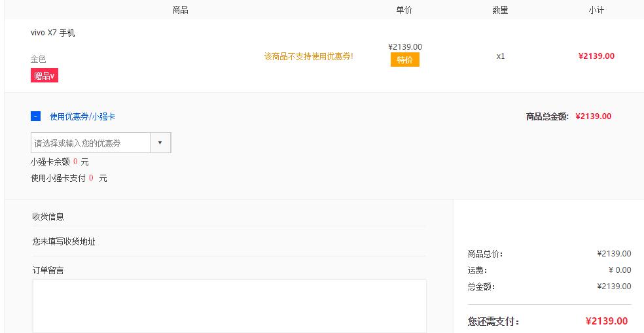644x333 pixels.
Task: Click the ¥ 0.00 shipping fee value
Action: [620, 270]
